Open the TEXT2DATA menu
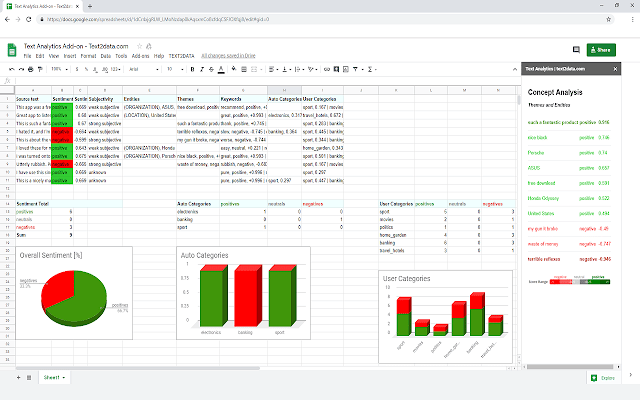This screenshot has height=400, width=640. point(181,55)
